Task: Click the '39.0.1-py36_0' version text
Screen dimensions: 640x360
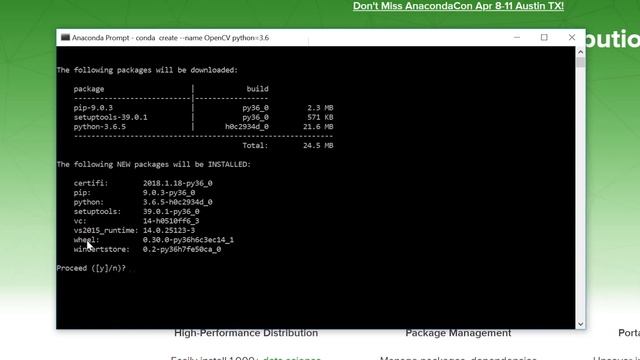Action: click(171, 211)
